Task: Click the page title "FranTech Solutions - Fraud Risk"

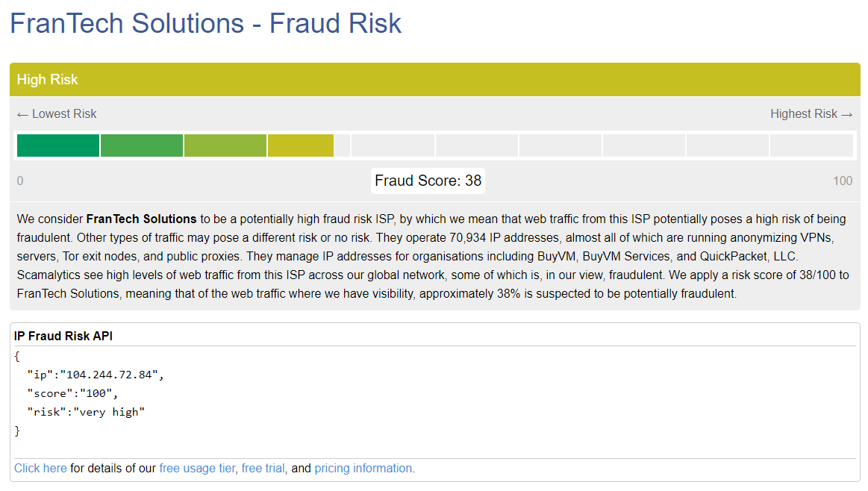Action: tap(206, 23)
